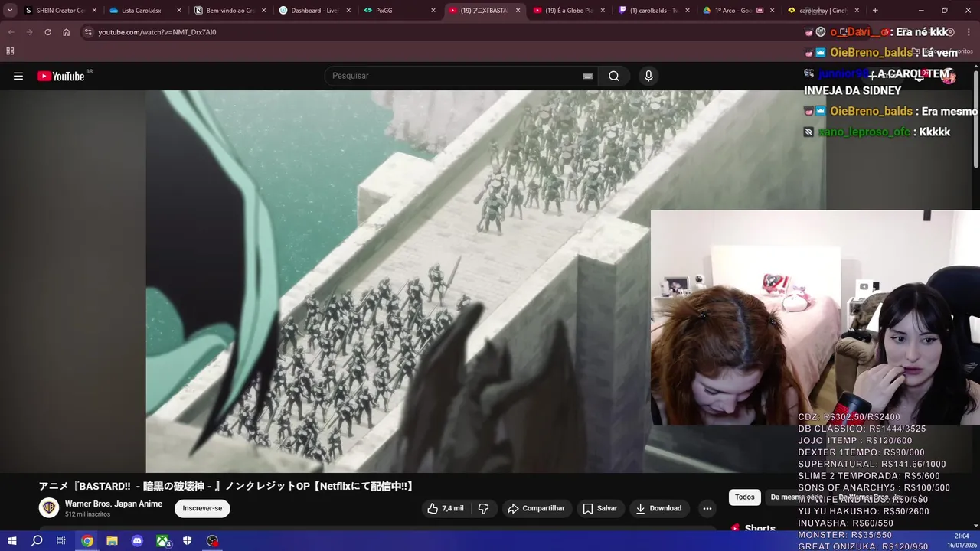This screenshot has height=551, width=980.
Task: Expand the tab search dropdown arrow
Action: (10, 11)
